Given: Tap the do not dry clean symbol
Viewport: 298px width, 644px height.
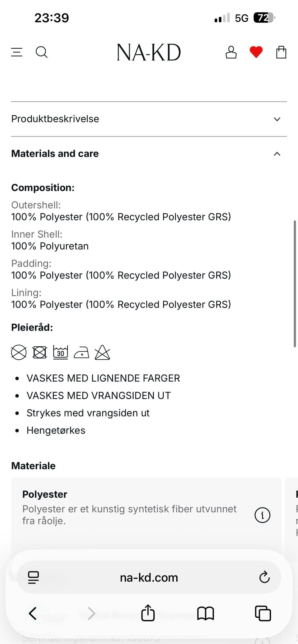Looking at the screenshot, I should pyautogui.click(x=19, y=353).
